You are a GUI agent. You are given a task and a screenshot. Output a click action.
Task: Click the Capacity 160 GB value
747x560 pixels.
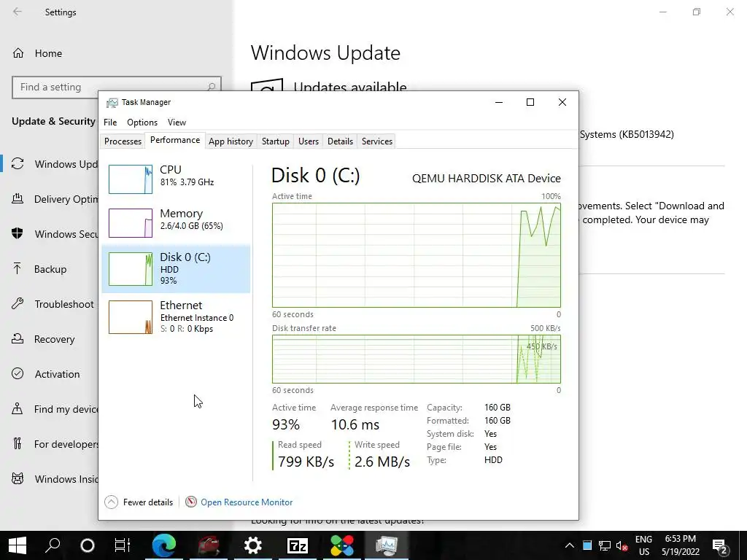[498, 408]
